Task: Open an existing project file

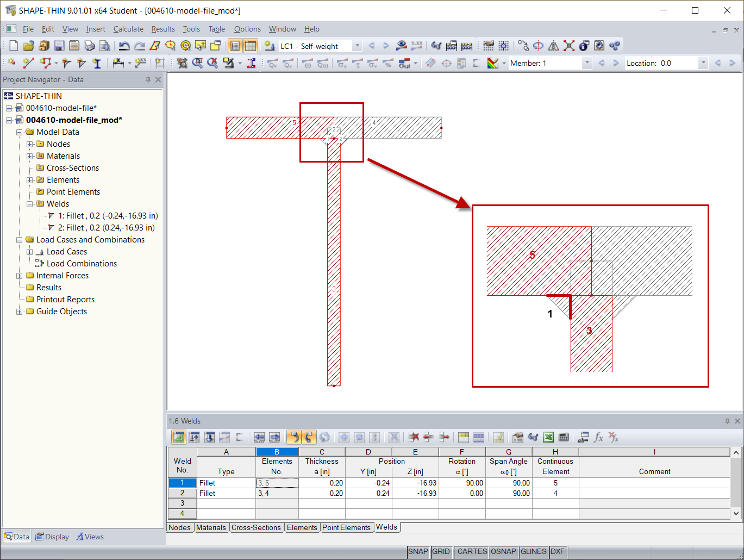Action: tap(28, 46)
